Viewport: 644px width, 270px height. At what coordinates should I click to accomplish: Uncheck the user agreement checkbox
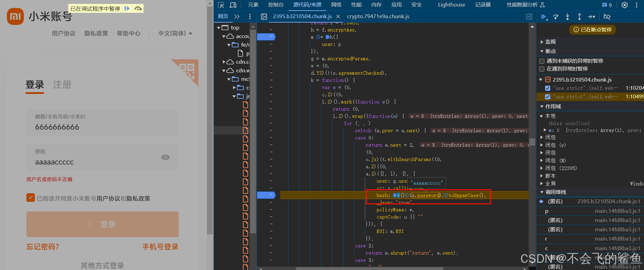click(x=30, y=198)
